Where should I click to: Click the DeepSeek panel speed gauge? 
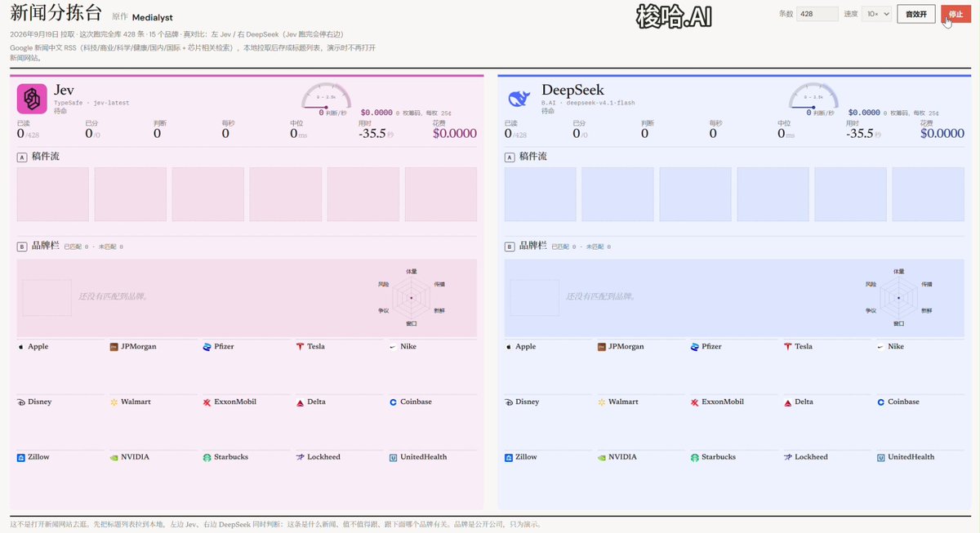(813, 98)
